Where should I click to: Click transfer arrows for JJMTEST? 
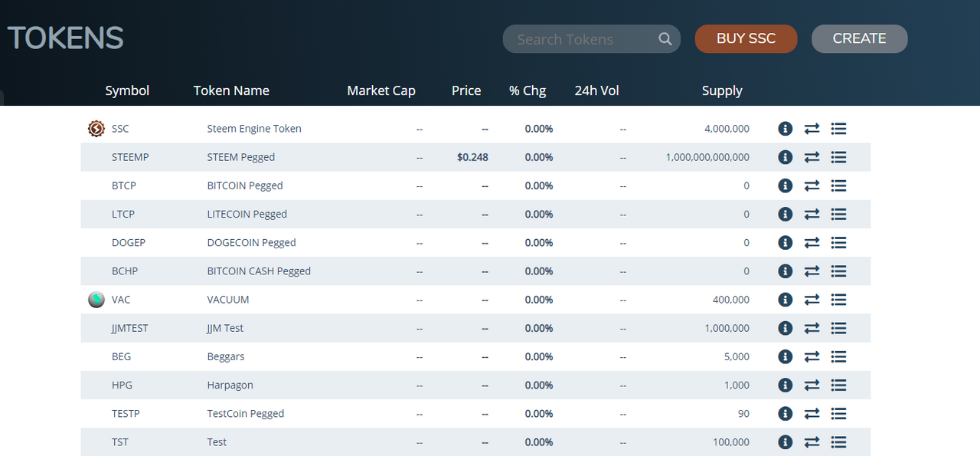click(x=812, y=328)
